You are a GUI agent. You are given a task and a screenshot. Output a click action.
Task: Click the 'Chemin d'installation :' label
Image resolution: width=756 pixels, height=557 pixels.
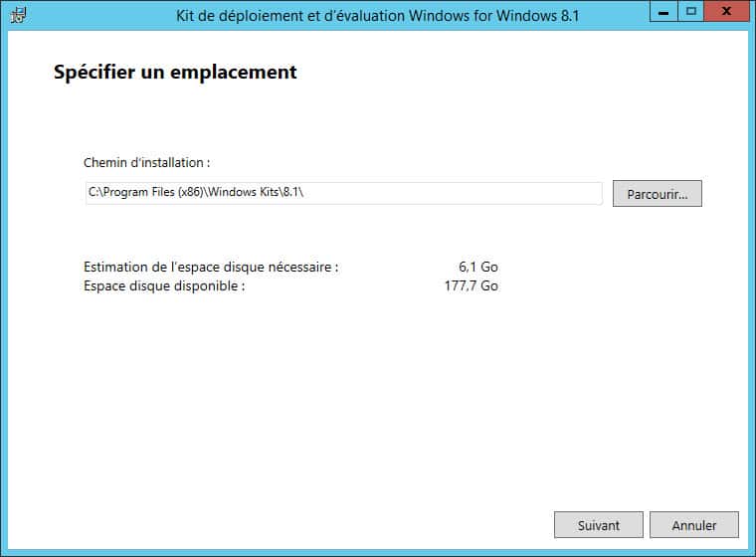click(x=146, y=163)
